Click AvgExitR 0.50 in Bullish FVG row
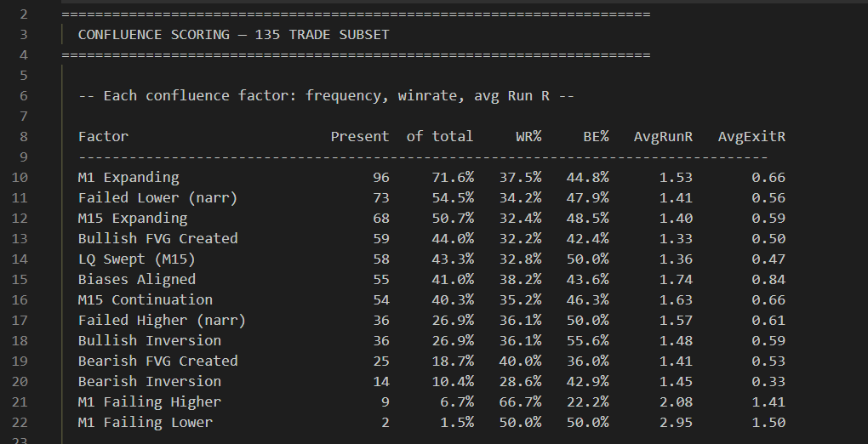 point(768,239)
